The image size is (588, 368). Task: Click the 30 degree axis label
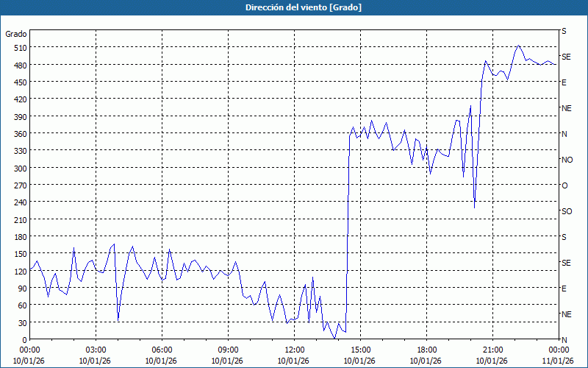click(20, 322)
